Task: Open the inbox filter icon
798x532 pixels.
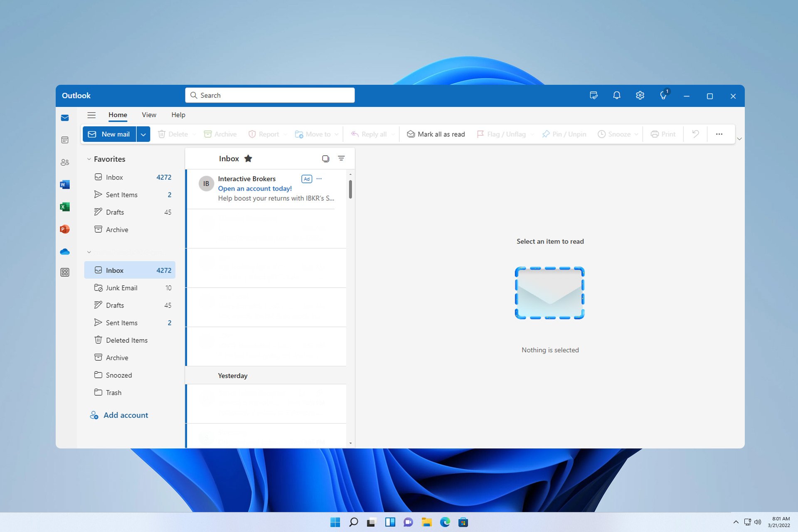Action: 341,158
